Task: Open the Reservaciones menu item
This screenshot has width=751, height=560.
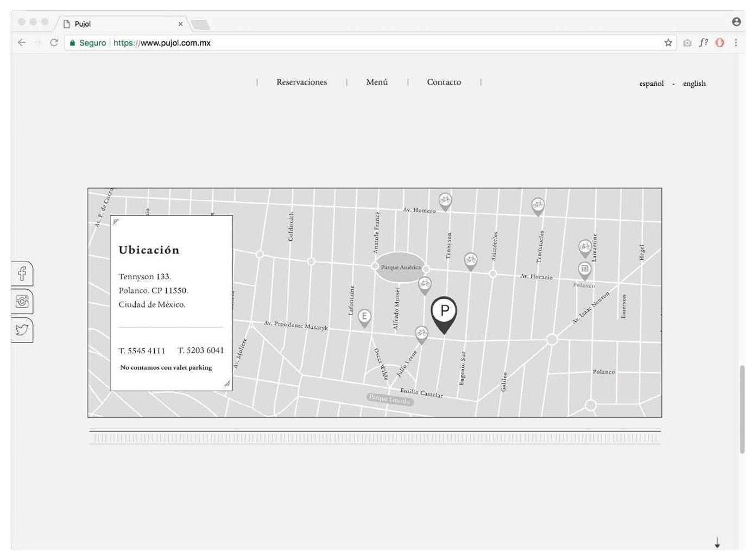Action: point(301,82)
